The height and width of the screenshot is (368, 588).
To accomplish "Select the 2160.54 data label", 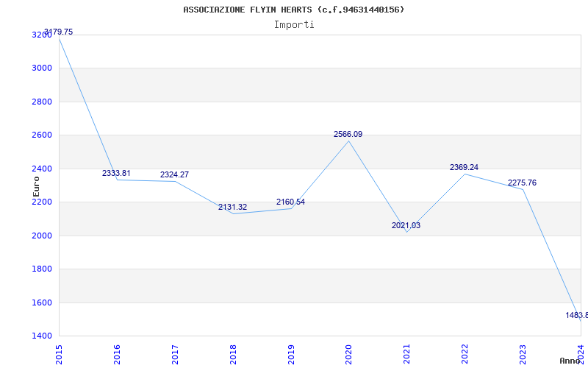I will click(x=290, y=202).
